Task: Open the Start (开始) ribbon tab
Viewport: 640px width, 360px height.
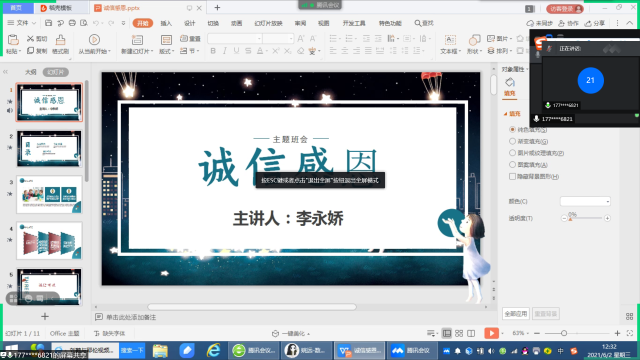Action: [143, 23]
